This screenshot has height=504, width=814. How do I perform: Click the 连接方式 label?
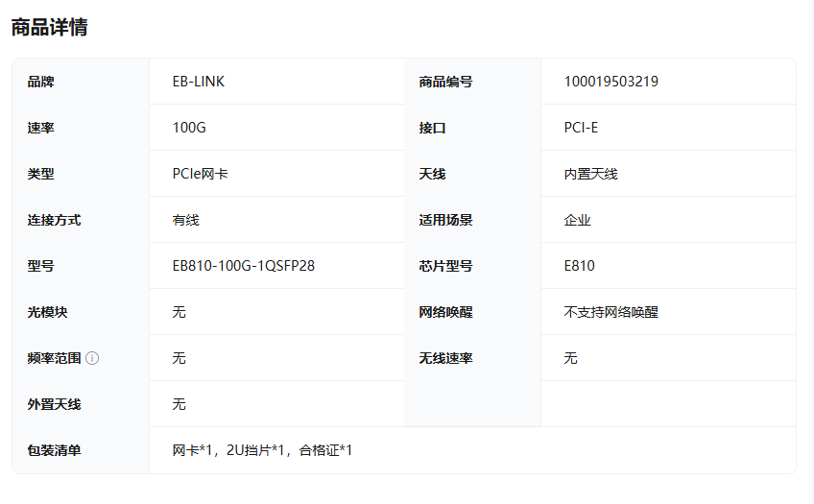(54, 220)
